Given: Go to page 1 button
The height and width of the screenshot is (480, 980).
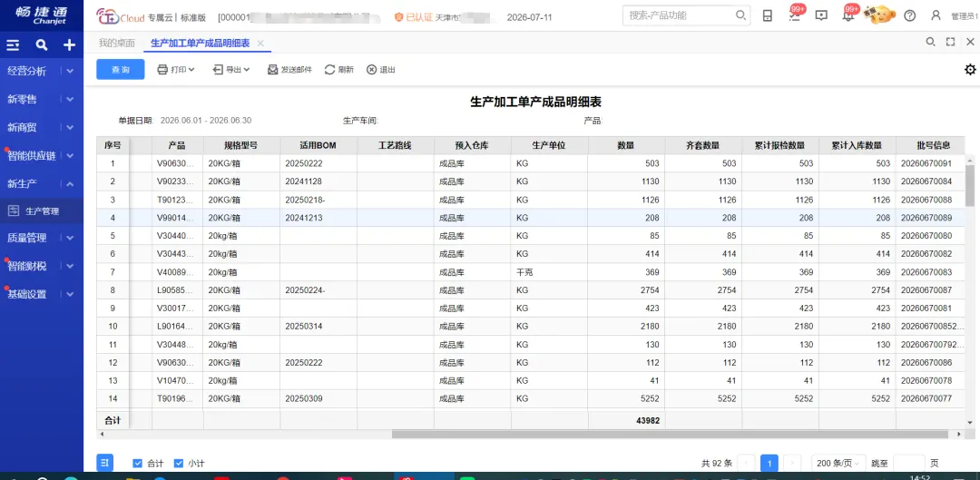Looking at the screenshot, I should (x=769, y=463).
